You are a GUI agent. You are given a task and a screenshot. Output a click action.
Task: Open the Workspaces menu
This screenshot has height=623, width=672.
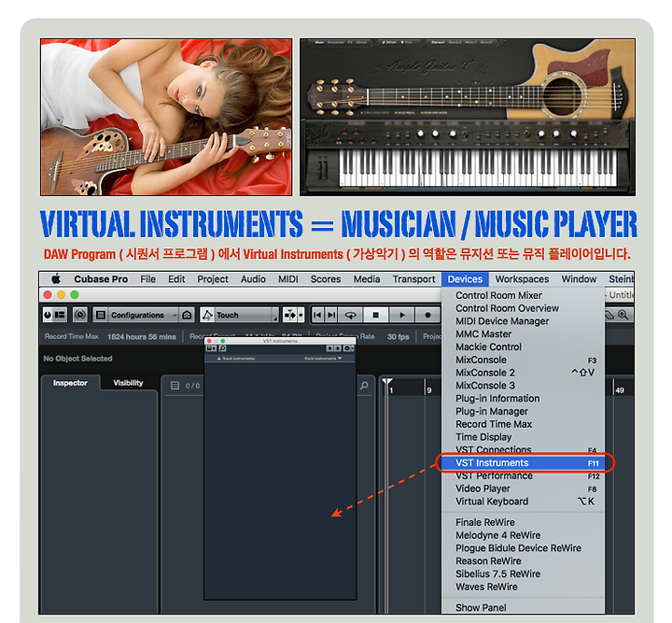click(522, 279)
